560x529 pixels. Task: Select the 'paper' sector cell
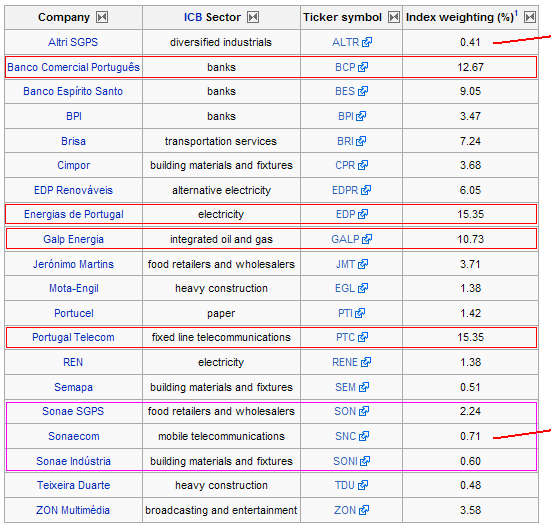click(x=221, y=313)
